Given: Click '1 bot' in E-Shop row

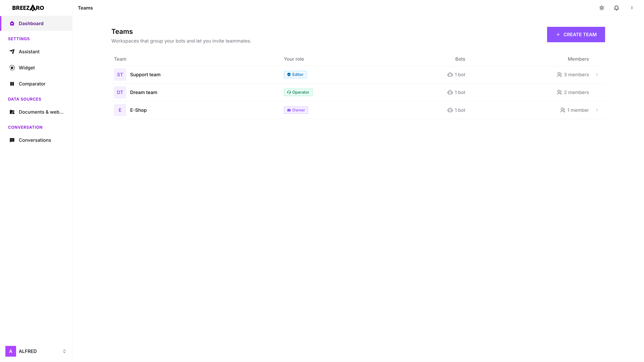Looking at the screenshot, I should (x=460, y=110).
